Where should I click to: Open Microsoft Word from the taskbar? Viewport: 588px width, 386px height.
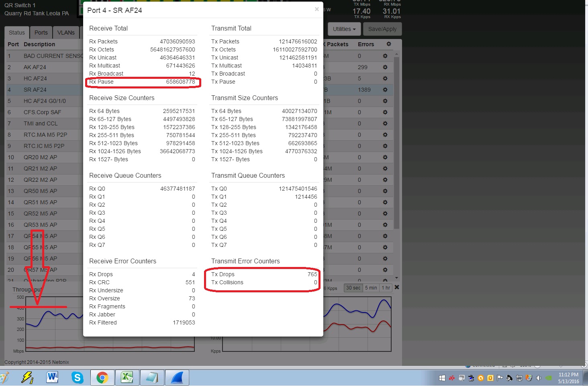pos(52,378)
